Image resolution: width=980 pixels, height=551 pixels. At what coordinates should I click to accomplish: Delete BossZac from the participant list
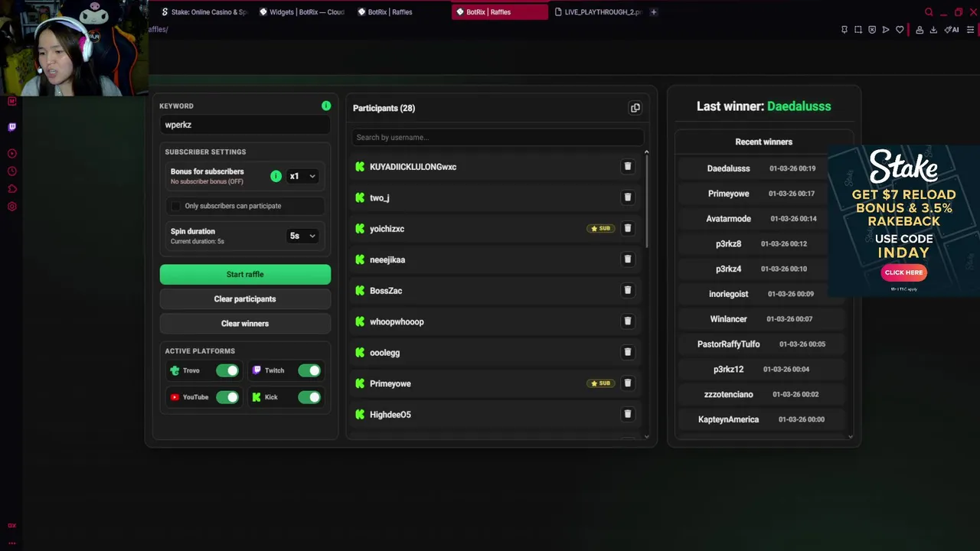627,291
